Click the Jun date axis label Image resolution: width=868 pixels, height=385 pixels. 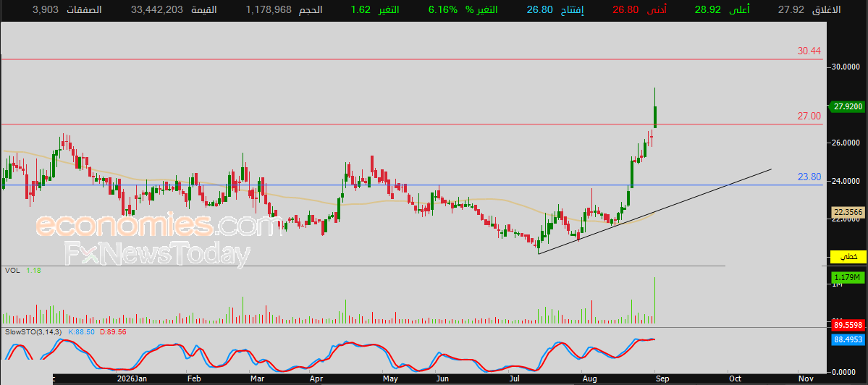pos(443,379)
